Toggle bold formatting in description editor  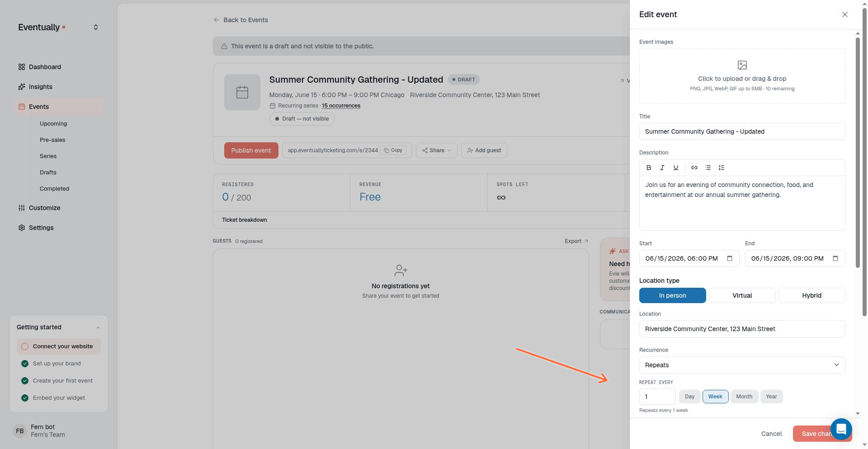point(649,168)
